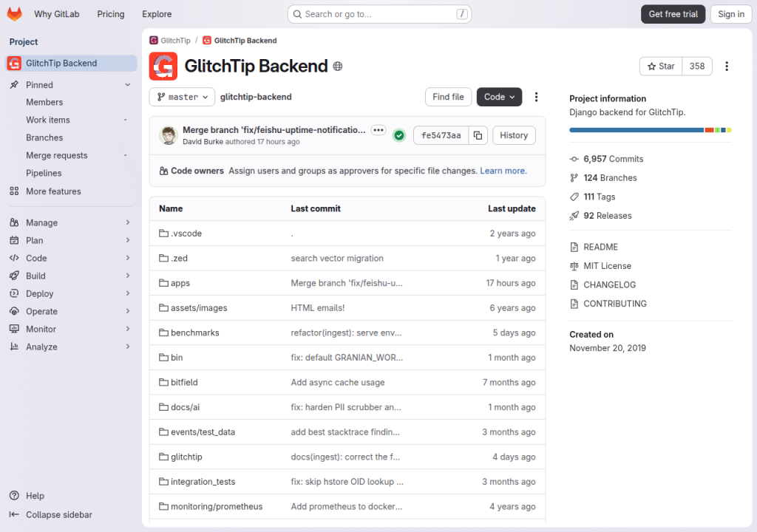Viewport: 757px width, 532px height.
Task: Click commit hash fe5473aa
Action: point(441,136)
